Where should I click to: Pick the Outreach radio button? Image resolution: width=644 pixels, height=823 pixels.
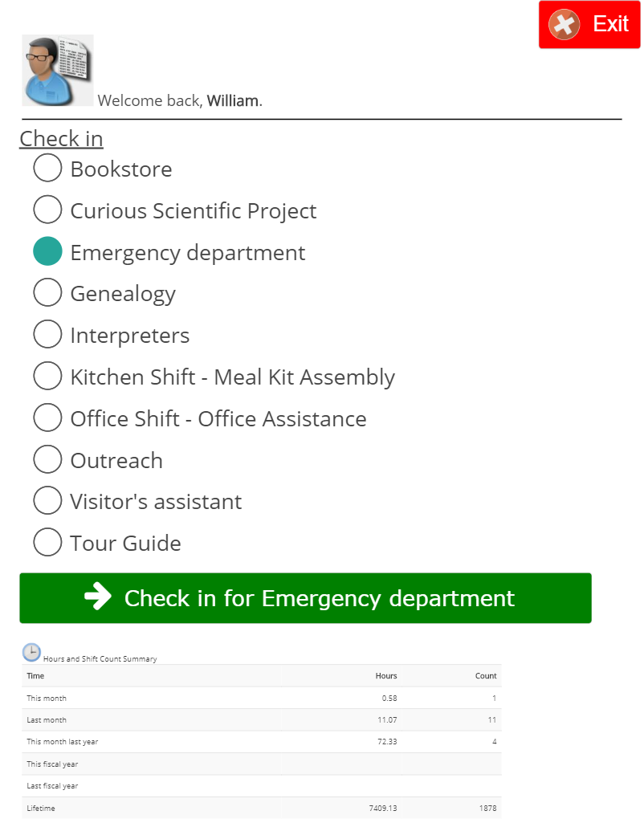click(x=47, y=460)
